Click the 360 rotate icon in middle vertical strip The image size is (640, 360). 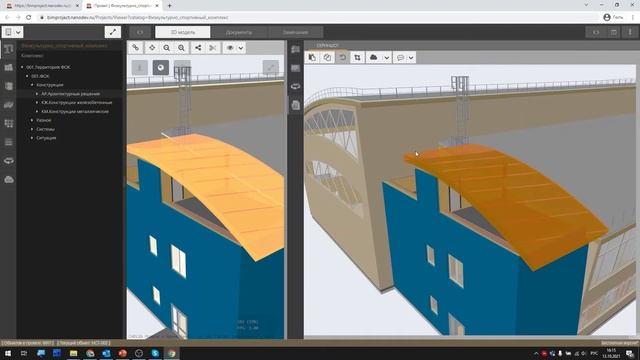point(296,86)
